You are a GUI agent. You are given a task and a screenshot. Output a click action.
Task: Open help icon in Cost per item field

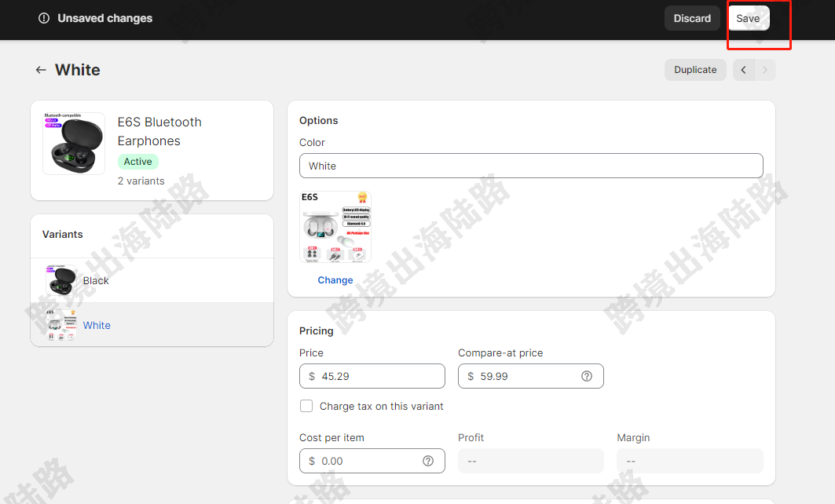tap(428, 461)
